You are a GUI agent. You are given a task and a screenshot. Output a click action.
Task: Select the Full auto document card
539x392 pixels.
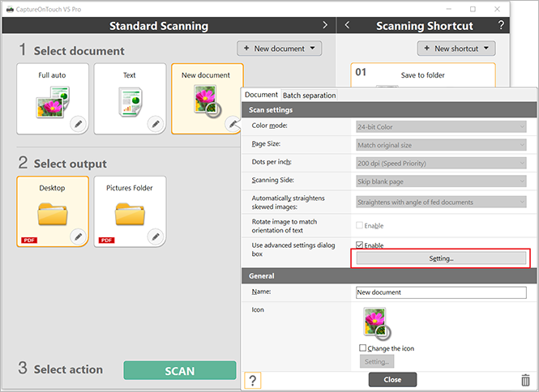pyautogui.click(x=53, y=99)
